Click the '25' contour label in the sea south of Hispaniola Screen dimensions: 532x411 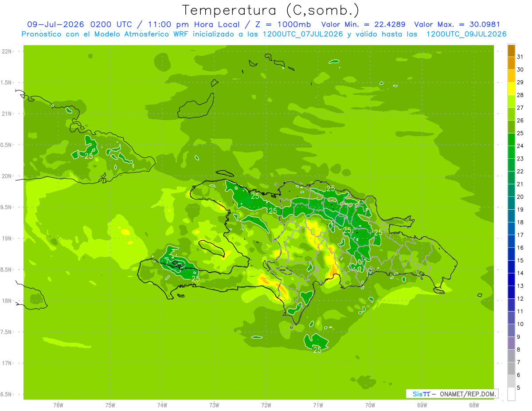pyautogui.click(x=317, y=350)
